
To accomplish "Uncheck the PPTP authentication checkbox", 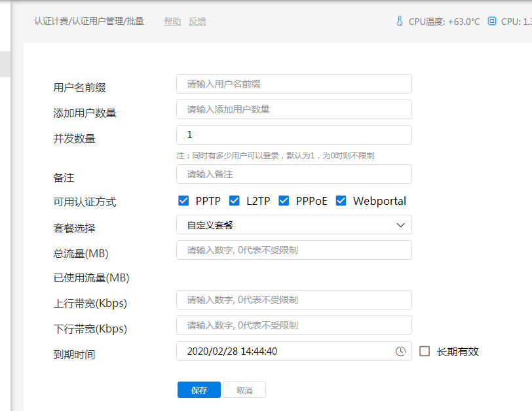I will click(183, 201).
